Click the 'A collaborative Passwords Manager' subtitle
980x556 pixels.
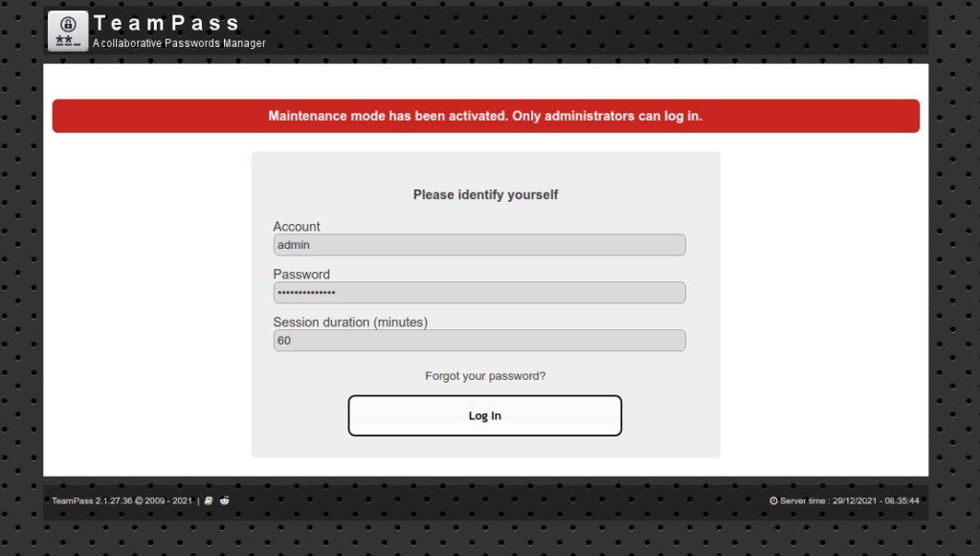coord(179,43)
